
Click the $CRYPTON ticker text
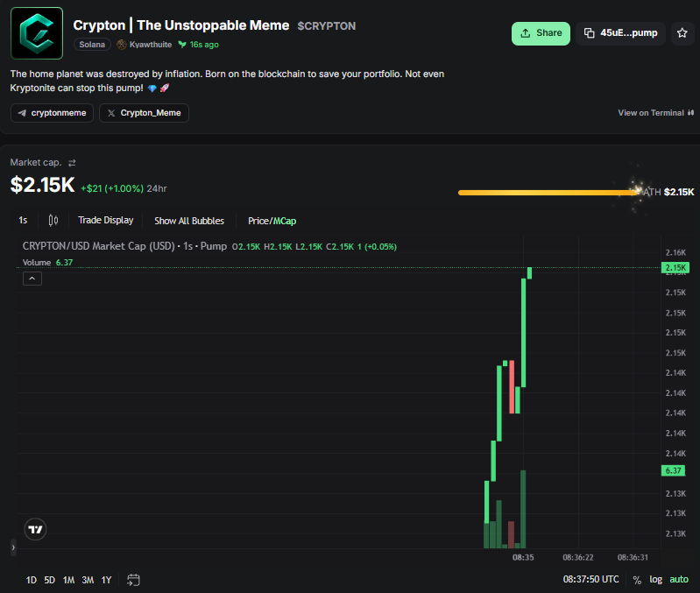click(x=326, y=26)
